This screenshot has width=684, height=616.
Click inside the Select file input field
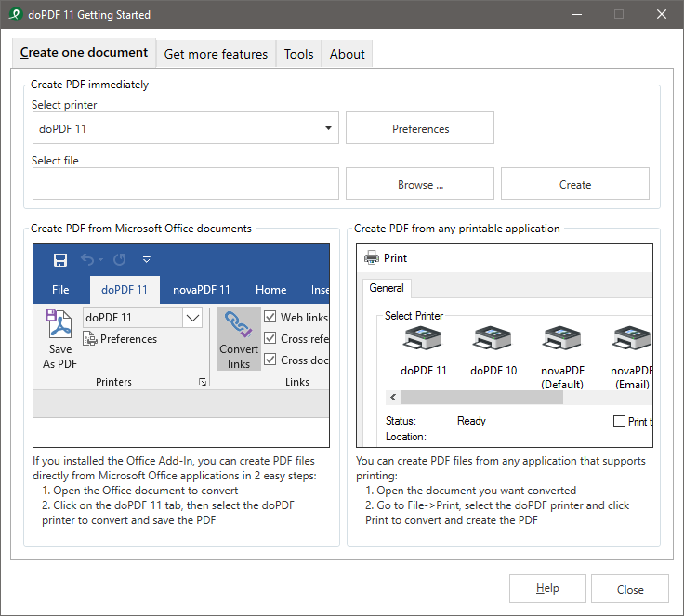click(186, 184)
